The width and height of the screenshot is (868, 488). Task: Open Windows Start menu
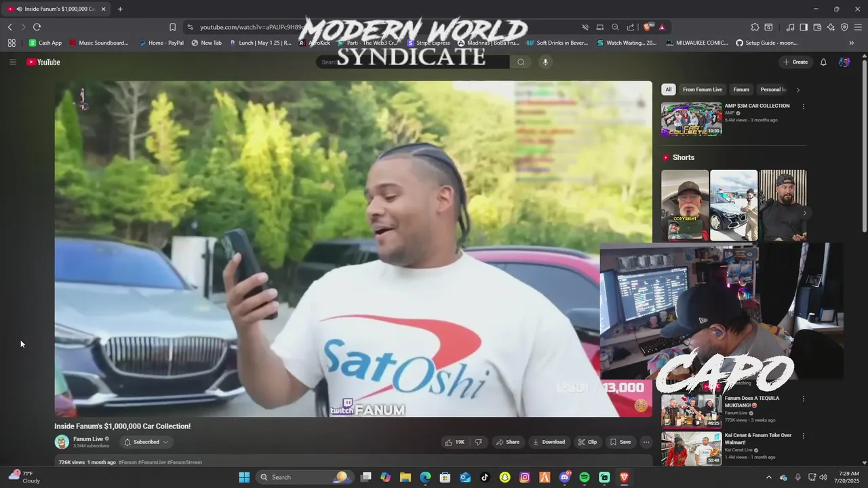click(x=244, y=477)
